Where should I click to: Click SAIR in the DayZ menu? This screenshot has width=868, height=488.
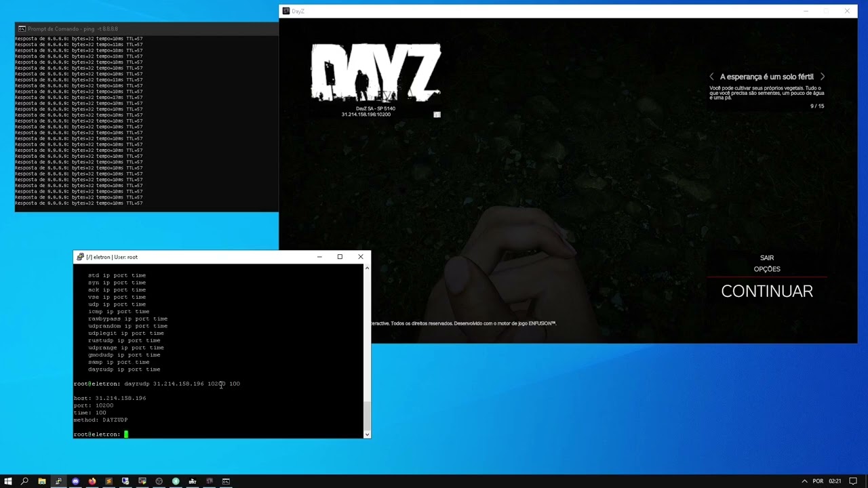coord(767,258)
